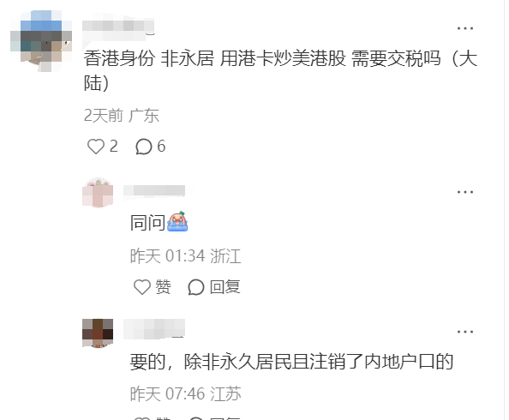This screenshot has width=509, height=420.
Task: Click the username of the 同问 replier
Action: (154, 190)
